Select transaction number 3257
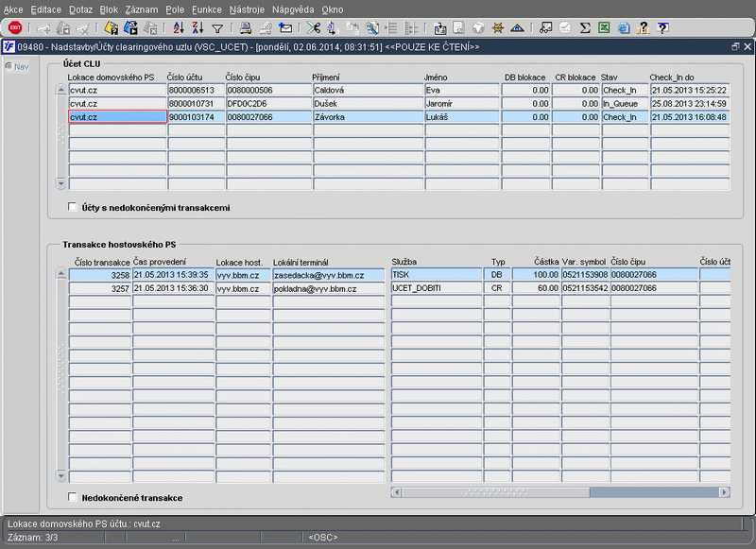This screenshot has width=756, height=549. point(100,288)
